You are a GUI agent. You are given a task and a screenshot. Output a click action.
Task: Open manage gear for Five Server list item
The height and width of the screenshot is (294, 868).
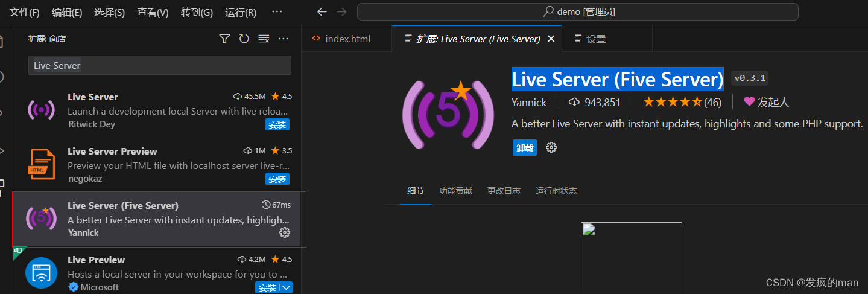click(285, 232)
